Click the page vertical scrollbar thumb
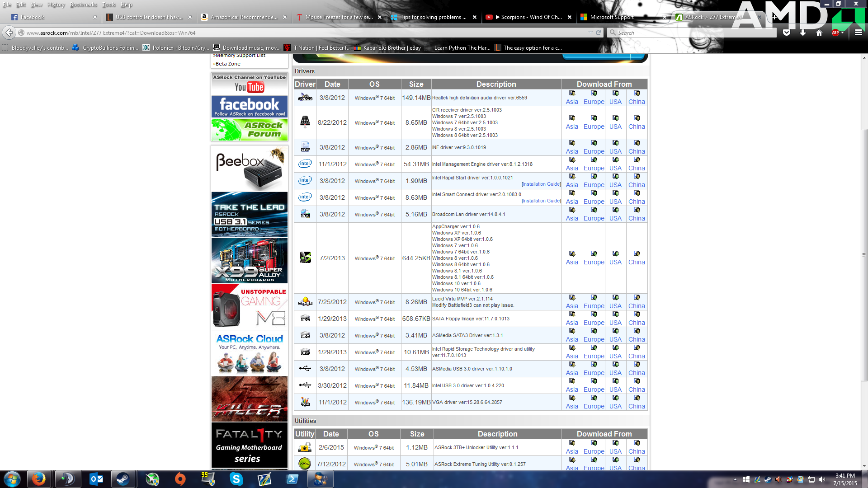 [x=864, y=255]
